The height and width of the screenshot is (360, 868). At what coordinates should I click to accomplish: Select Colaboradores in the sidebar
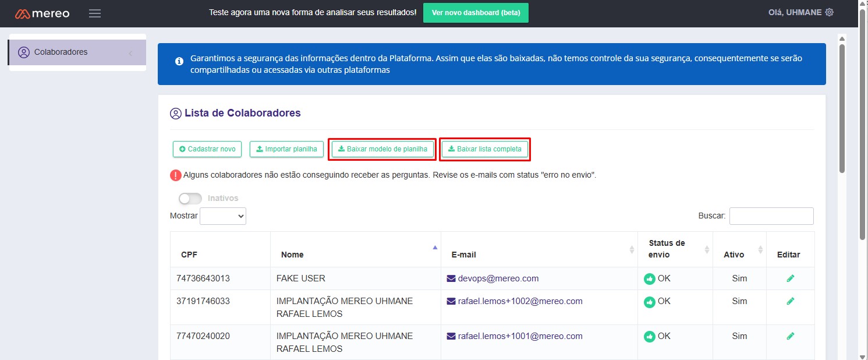(61, 52)
